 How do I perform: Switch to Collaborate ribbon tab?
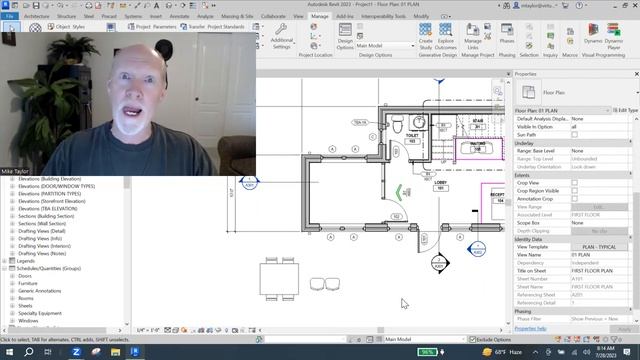coord(273,16)
